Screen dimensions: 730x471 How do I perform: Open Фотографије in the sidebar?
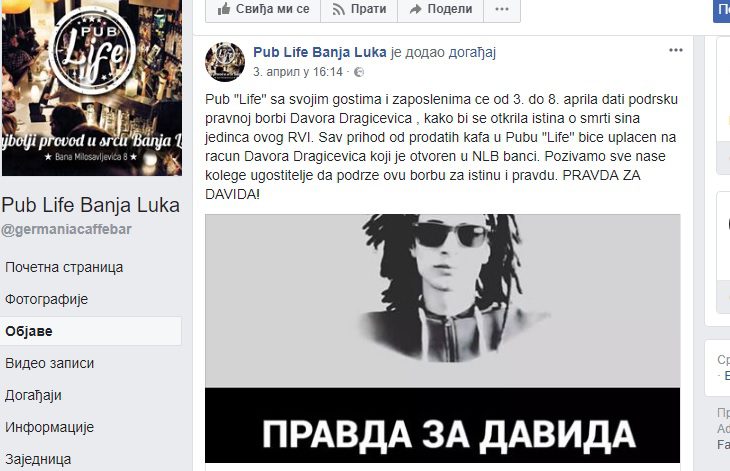[x=47, y=299]
